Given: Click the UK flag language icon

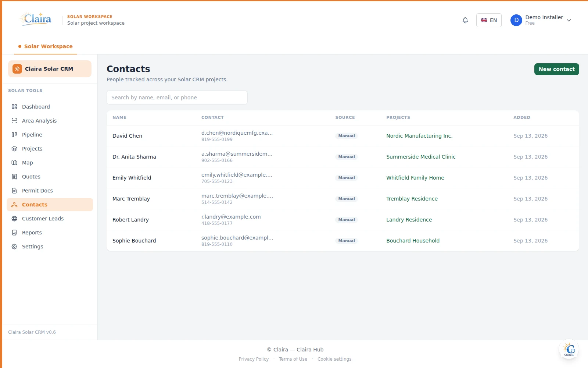Looking at the screenshot, I should pos(484,20).
